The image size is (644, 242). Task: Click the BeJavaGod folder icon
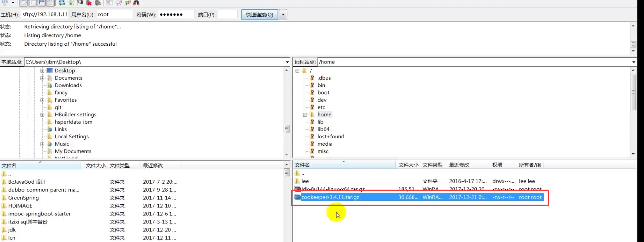[4, 182]
